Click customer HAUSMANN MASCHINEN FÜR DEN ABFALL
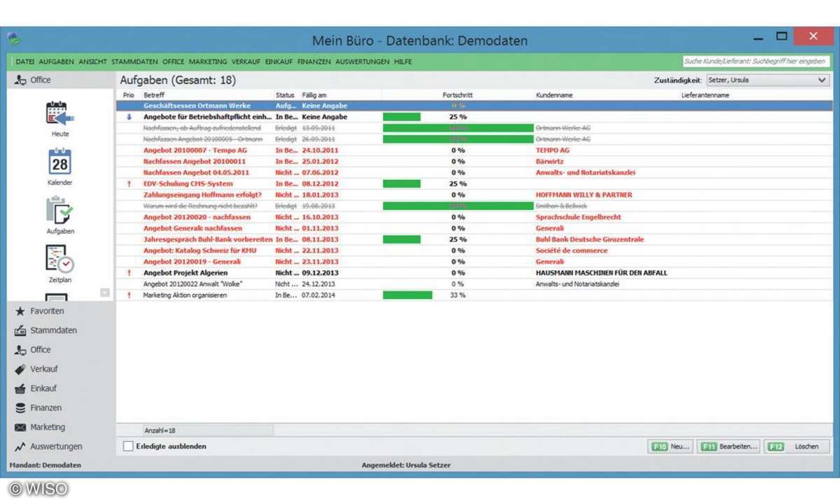840x504 pixels. [x=601, y=273]
